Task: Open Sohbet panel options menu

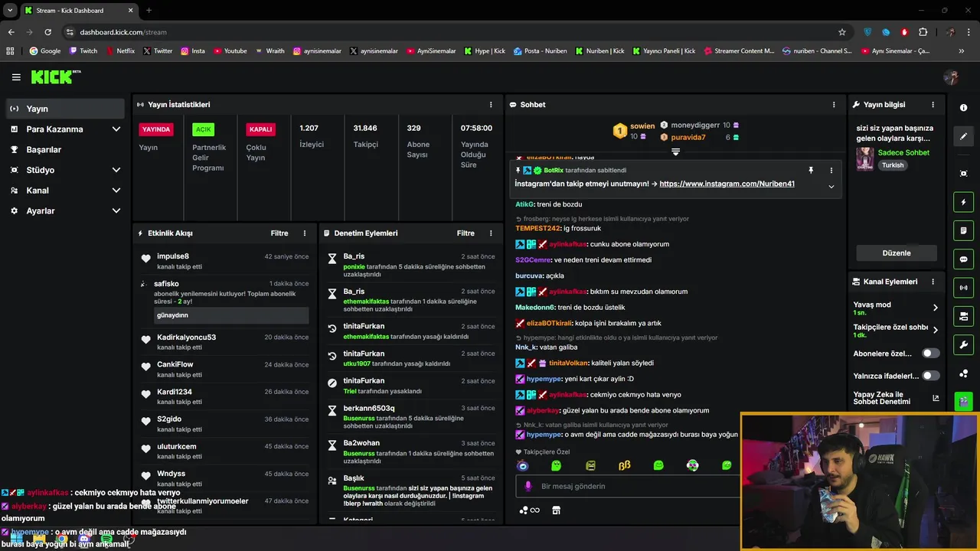Action: coord(834,105)
